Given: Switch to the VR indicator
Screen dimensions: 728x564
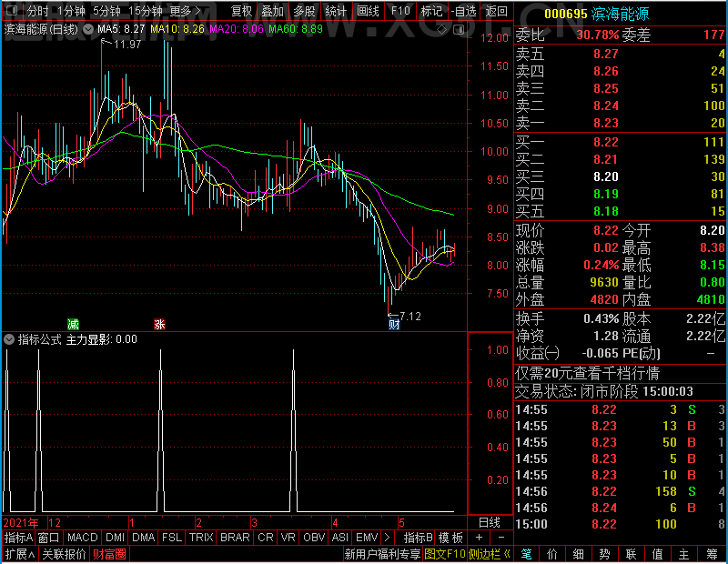Looking at the screenshot, I should pyautogui.click(x=288, y=538).
